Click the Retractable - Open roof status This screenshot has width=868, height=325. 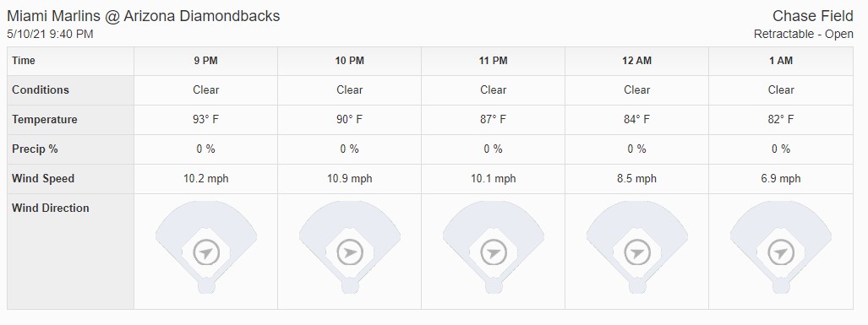pos(804,35)
